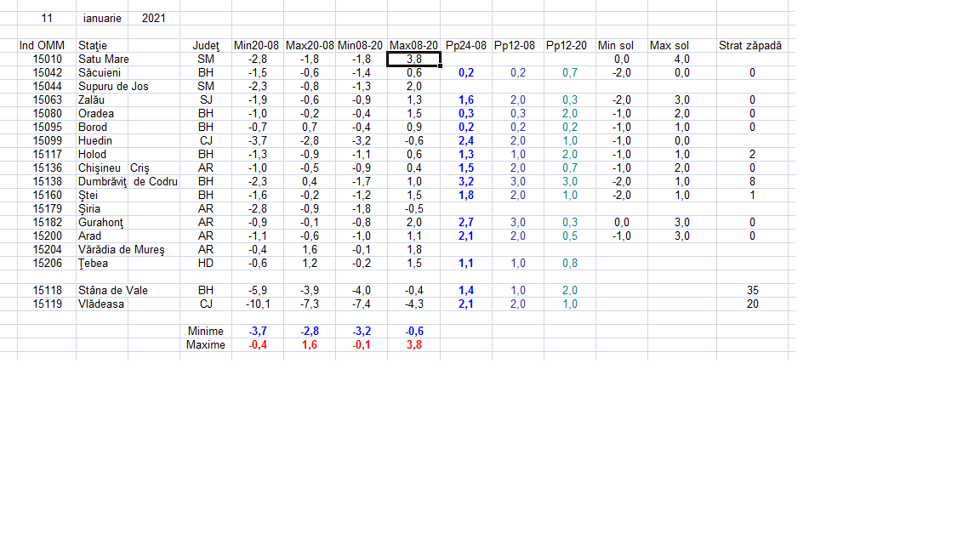Select the Vlădeasa station cell
The height and width of the screenshot is (551, 980).
pyautogui.click(x=101, y=304)
